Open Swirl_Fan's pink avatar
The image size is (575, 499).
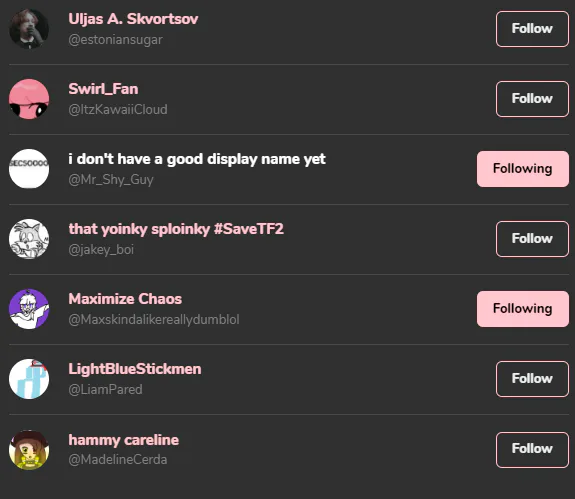coord(29,99)
